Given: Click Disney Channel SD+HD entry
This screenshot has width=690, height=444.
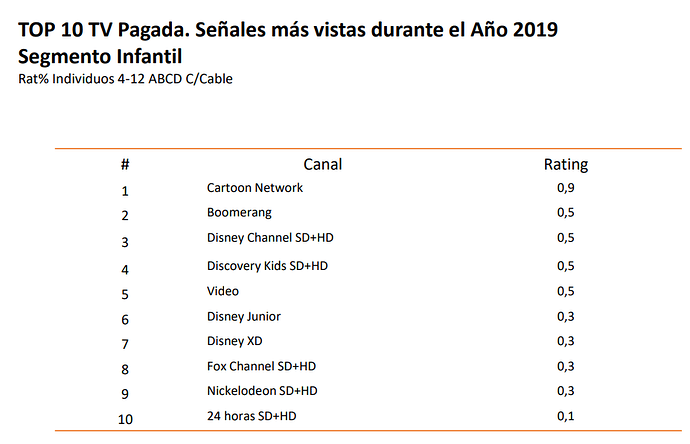Looking at the screenshot, I should click(270, 238).
